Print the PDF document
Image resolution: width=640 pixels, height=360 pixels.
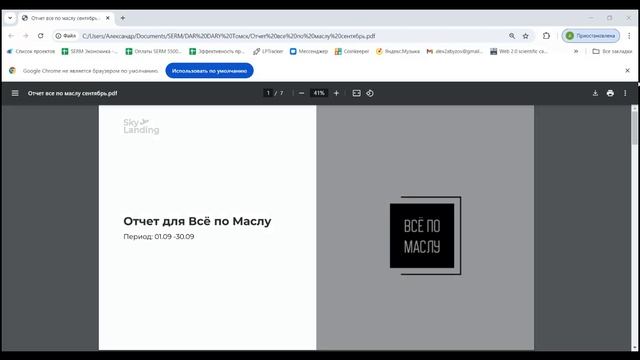610,93
